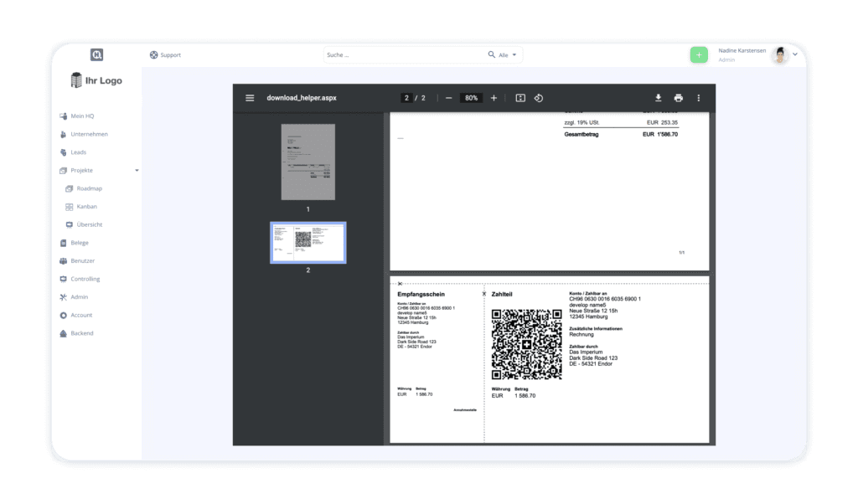Click the 80% zoom level field
Viewport: 858px width, 504px height.
click(x=472, y=98)
